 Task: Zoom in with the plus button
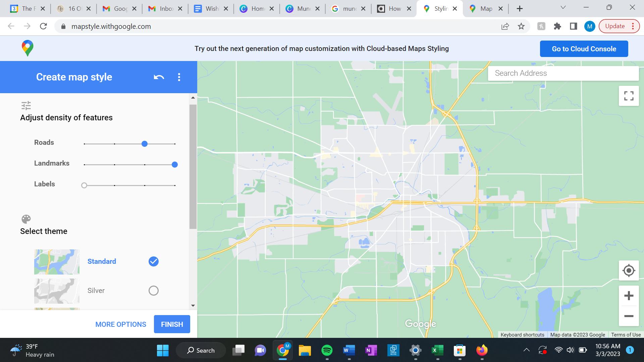pyautogui.click(x=629, y=296)
